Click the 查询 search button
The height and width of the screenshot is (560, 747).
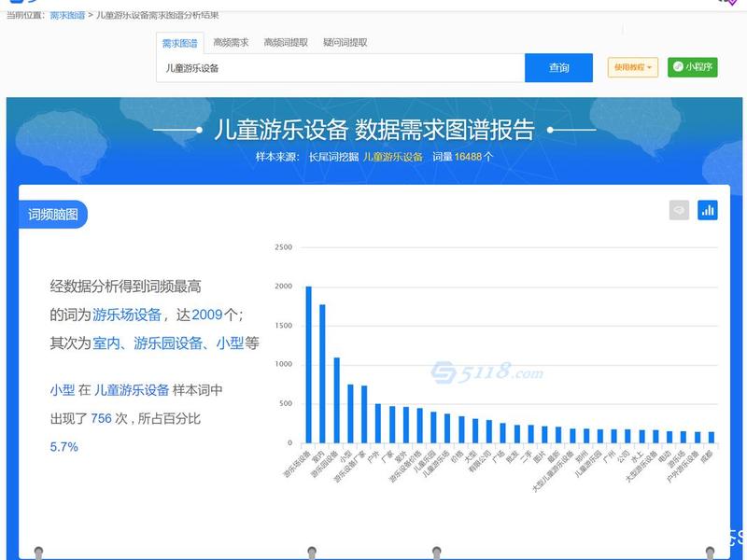click(x=558, y=67)
